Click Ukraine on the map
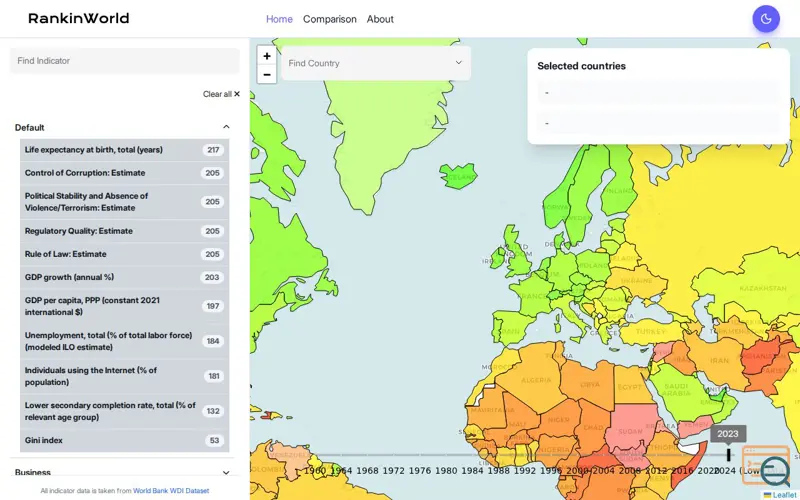 point(637,281)
